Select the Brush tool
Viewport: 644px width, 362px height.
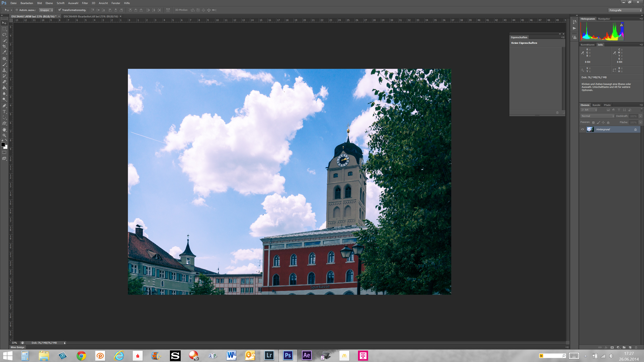[x=4, y=64]
